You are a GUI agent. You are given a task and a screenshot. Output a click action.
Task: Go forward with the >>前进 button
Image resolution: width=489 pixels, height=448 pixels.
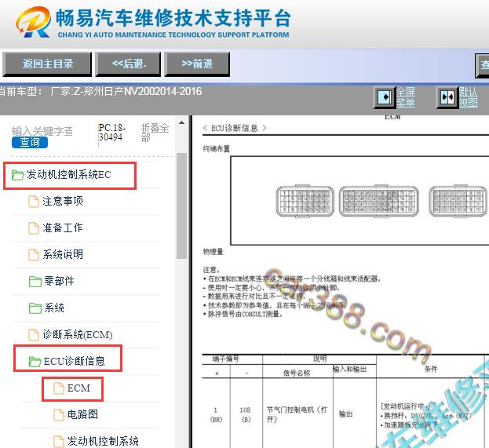coord(197,64)
